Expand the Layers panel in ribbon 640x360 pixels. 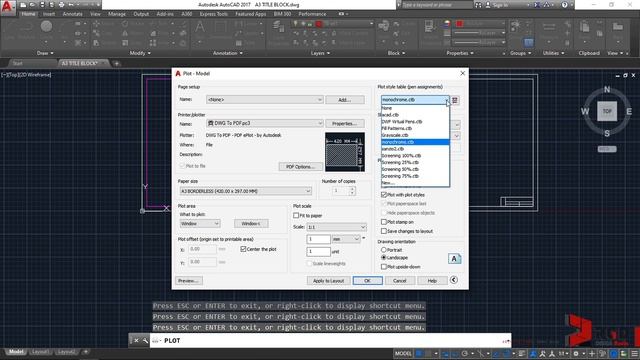tap(320, 53)
